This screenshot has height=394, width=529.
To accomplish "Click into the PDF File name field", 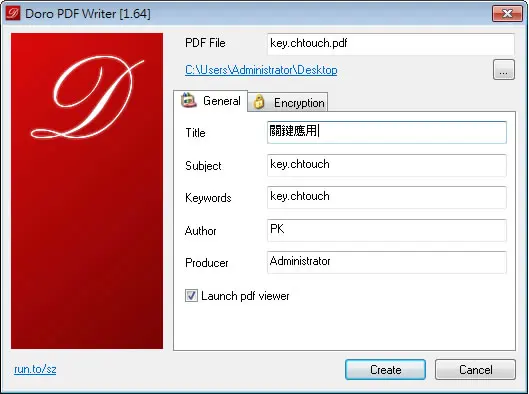I will click(391, 44).
